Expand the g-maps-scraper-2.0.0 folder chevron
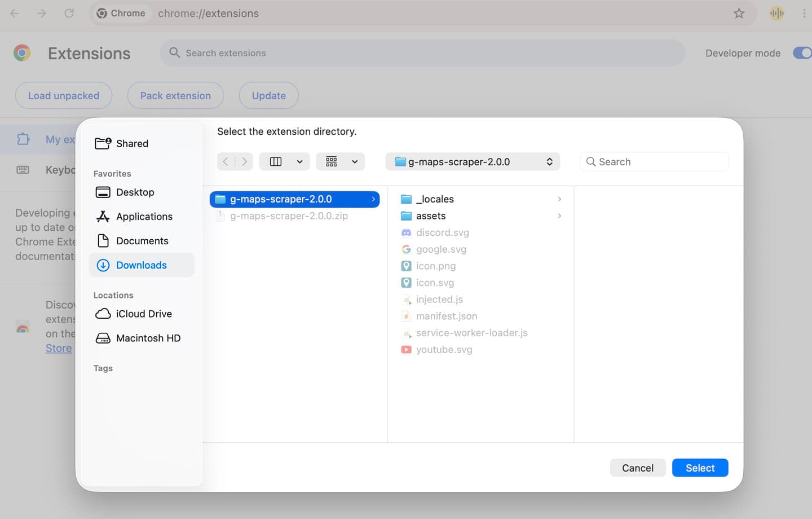 (373, 199)
